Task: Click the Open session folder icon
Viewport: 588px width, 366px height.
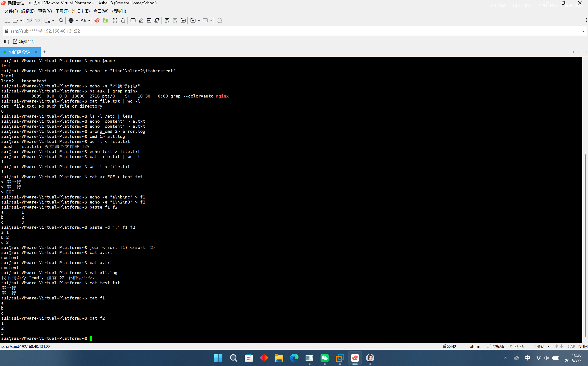Action: pos(15,21)
